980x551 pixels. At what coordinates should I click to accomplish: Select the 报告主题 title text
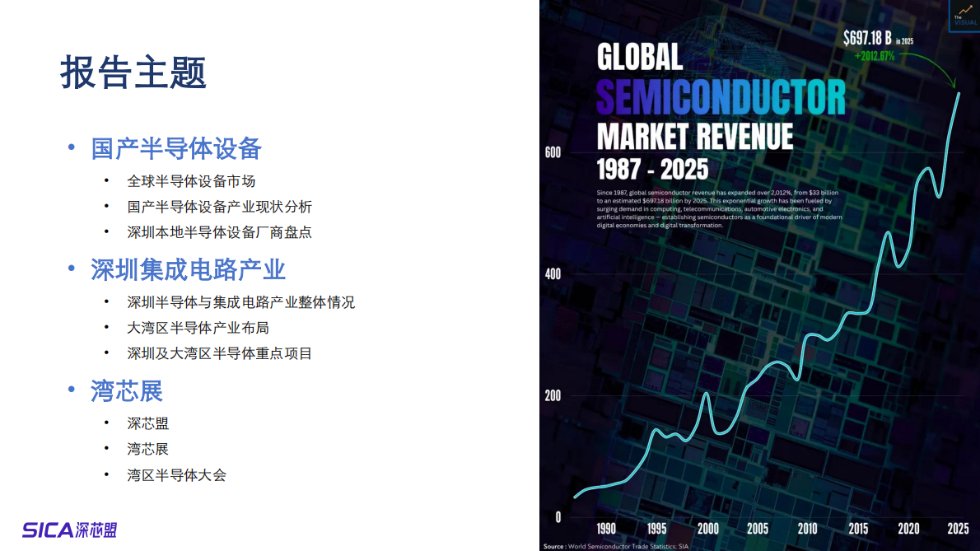coord(133,73)
